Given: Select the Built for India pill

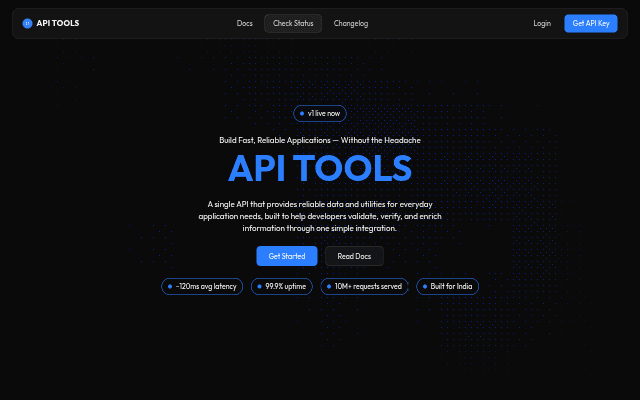Looking at the screenshot, I should coord(447,286).
